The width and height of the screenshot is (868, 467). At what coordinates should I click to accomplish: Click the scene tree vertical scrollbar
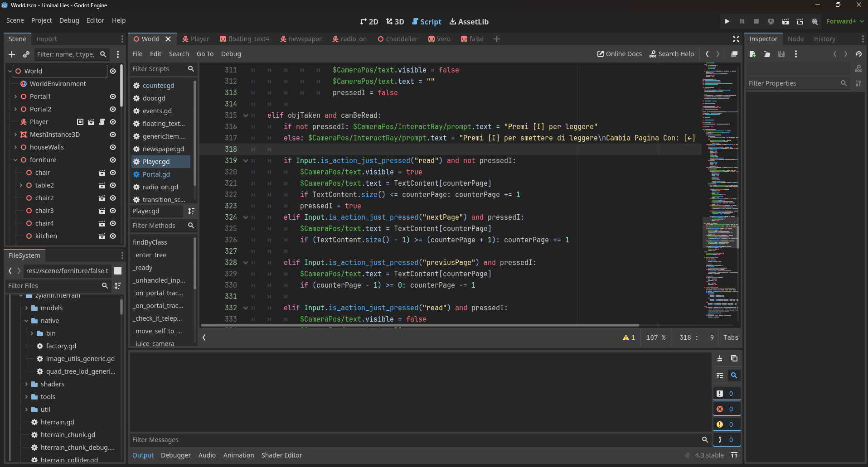(121, 86)
